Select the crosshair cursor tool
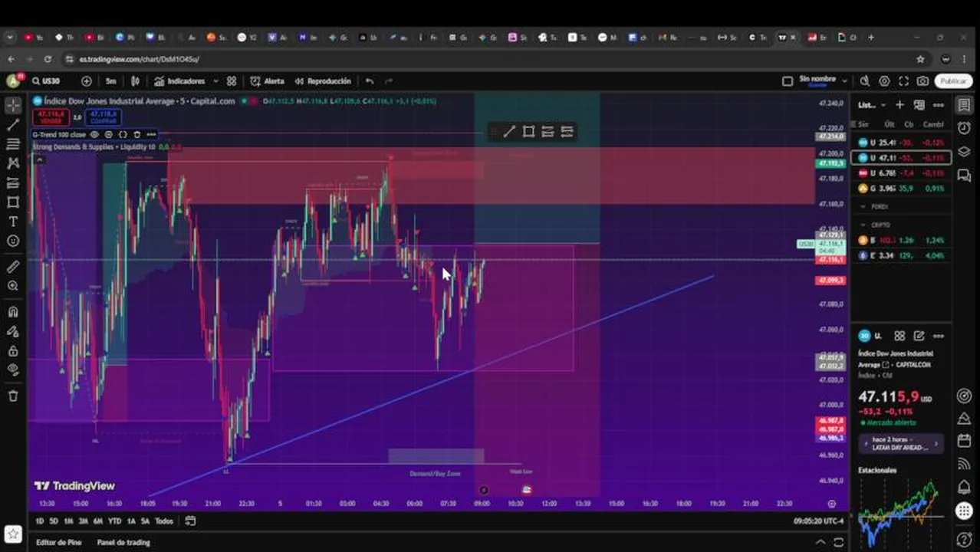The image size is (980, 552). coord(13,105)
